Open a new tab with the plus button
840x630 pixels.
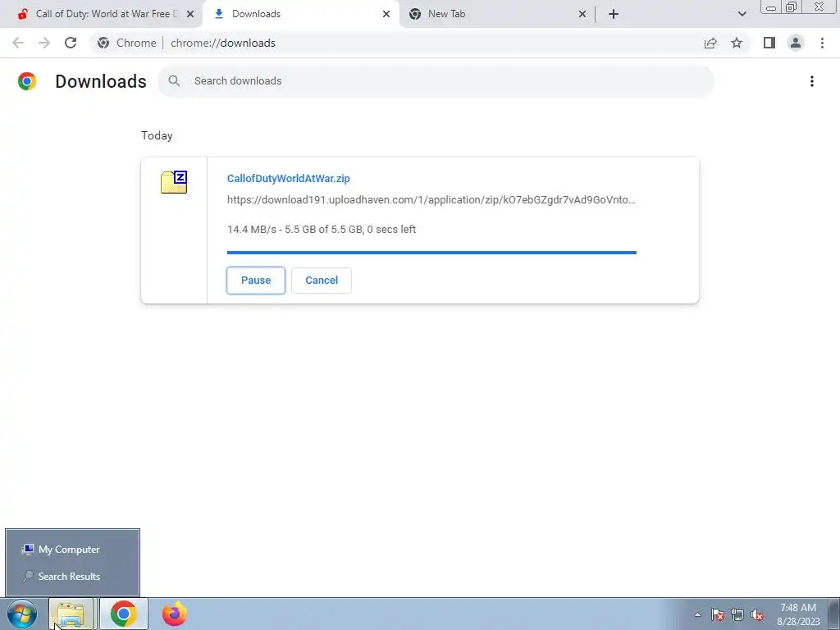coord(614,14)
